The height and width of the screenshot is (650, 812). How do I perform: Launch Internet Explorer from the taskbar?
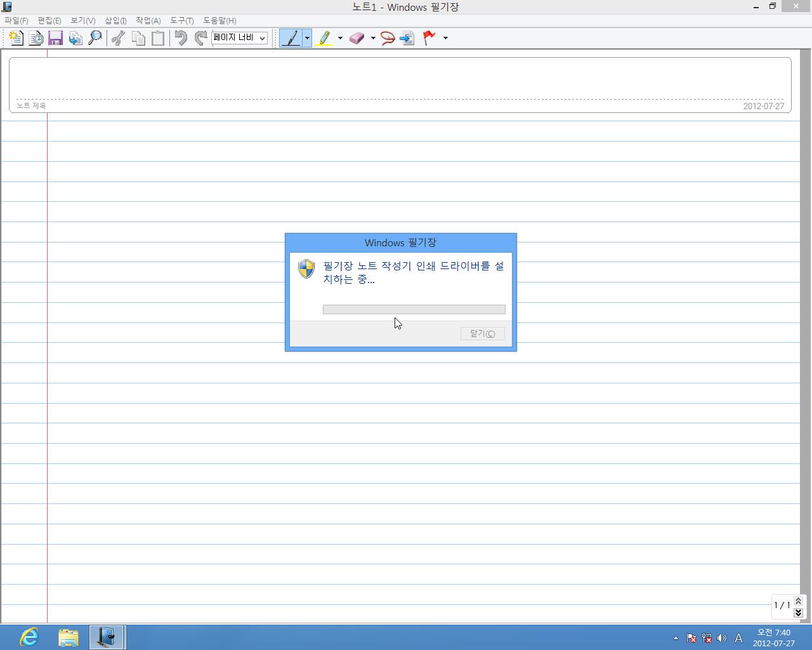pyautogui.click(x=29, y=637)
